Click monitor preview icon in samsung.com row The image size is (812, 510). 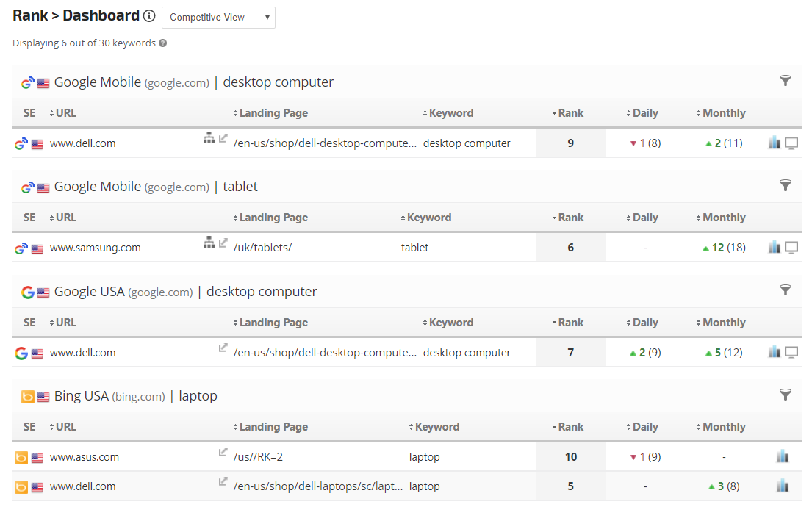(x=791, y=248)
